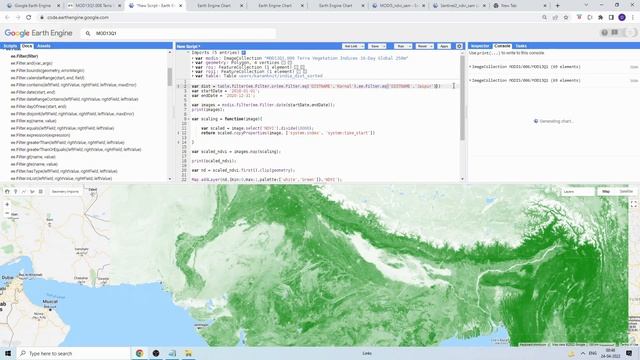Toggle fullscreen map view

tap(633, 204)
